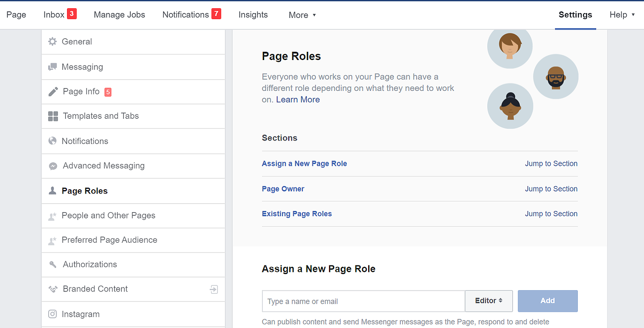Viewport: 644px width, 328px height.
Task: Open People and Other Pages
Action: [x=133, y=216]
